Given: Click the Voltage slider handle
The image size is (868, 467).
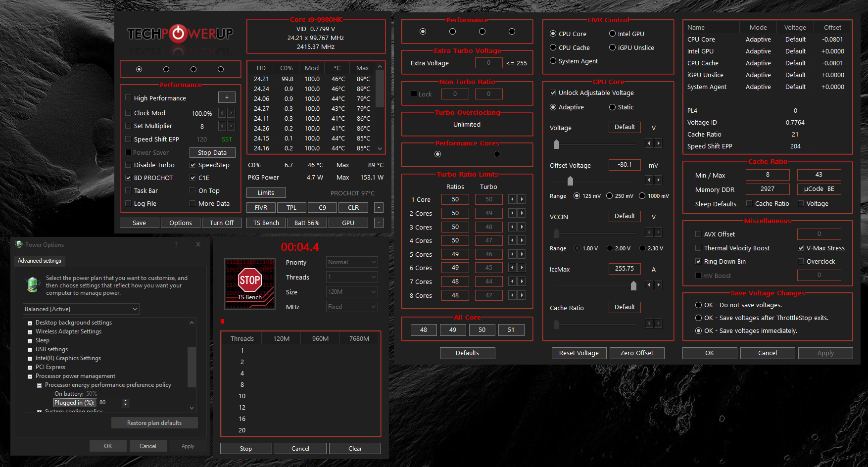Looking at the screenshot, I should (556, 144).
